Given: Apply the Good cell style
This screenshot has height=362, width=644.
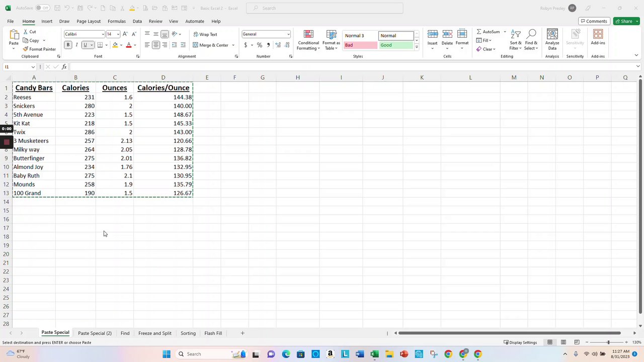Looking at the screenshot, I should pyautogui.click(x=396, y=45).
